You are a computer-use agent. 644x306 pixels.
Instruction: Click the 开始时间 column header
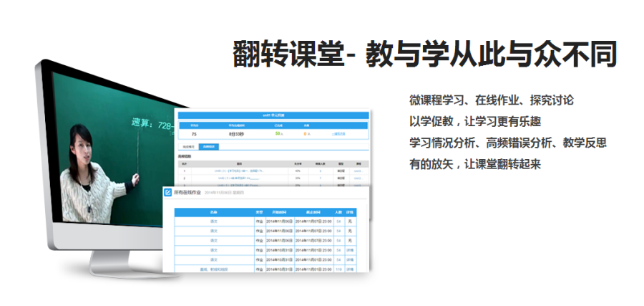tap(280, 213)
